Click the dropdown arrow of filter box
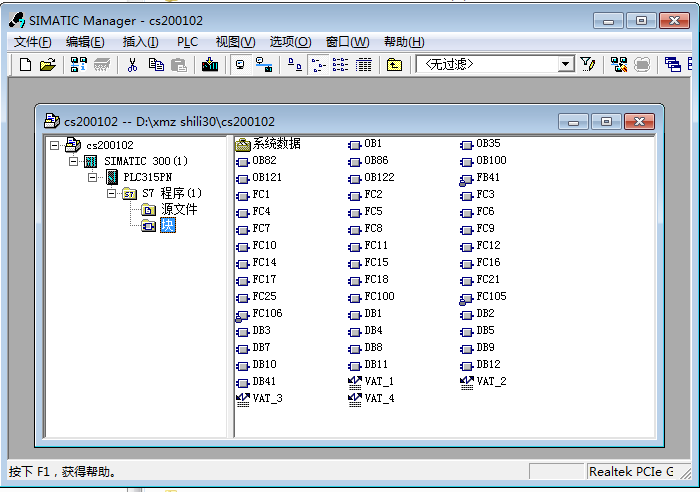Image resolution: width=700 pixels, height=492 pixels. [566, 64]
